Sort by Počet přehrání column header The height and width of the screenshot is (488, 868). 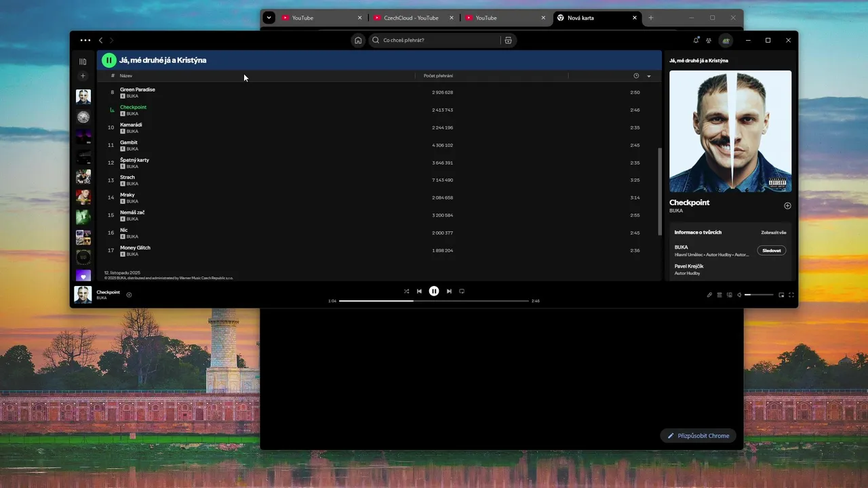pyautogui.click(x=438, y=76)
